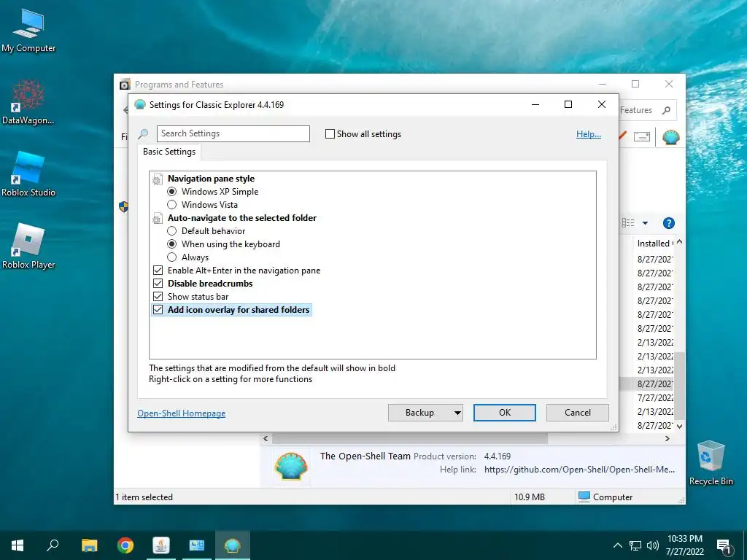
Task: Click the Features search box in Programs window
Action: (647, 110)
